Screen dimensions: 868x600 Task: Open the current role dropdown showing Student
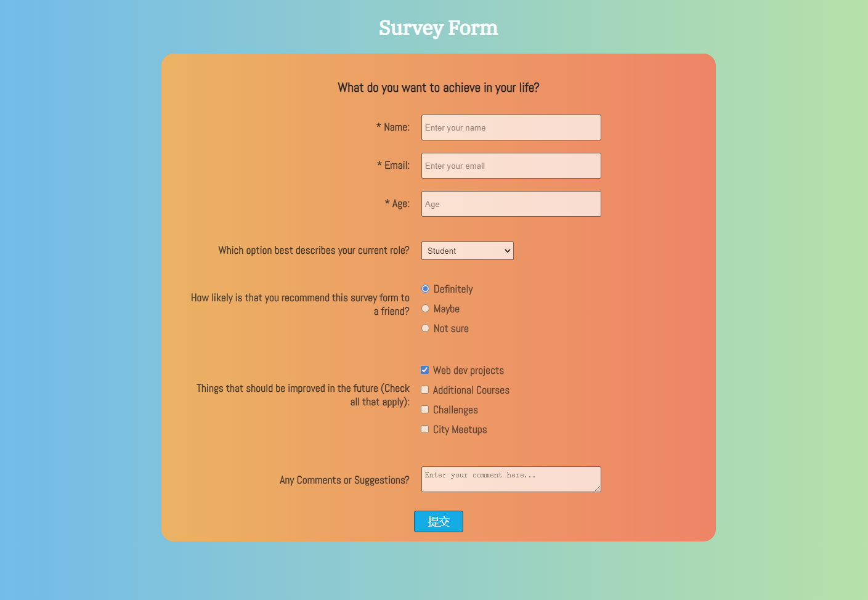coord(467,251)
